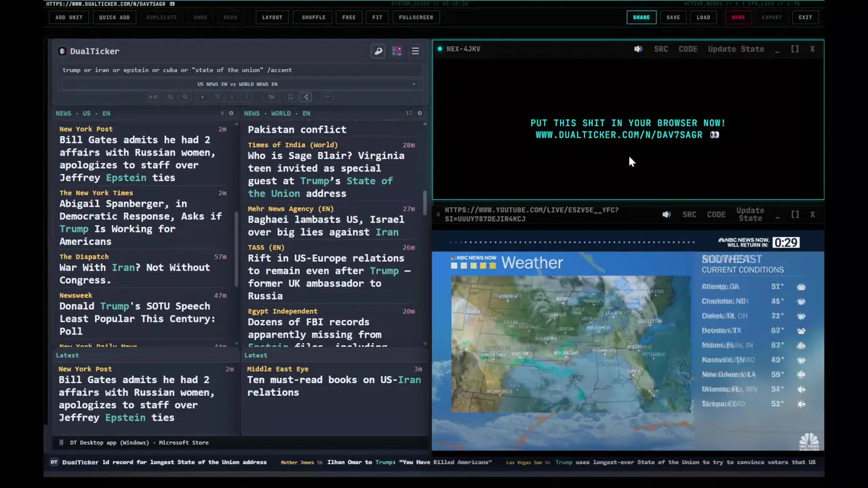
Task: Click the SHARE button
Action: [641, 18]
